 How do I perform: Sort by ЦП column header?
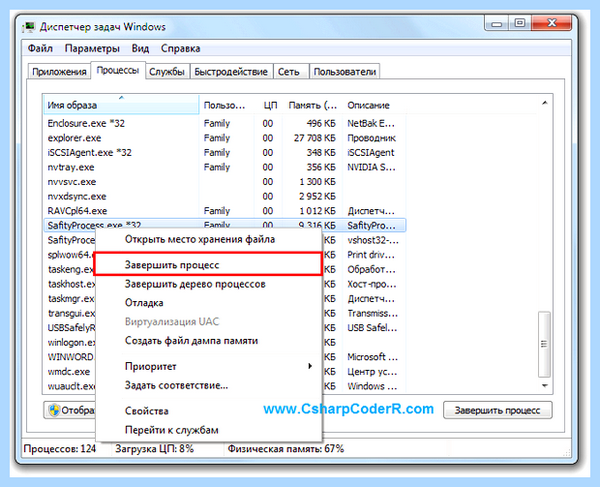(270, 105)
